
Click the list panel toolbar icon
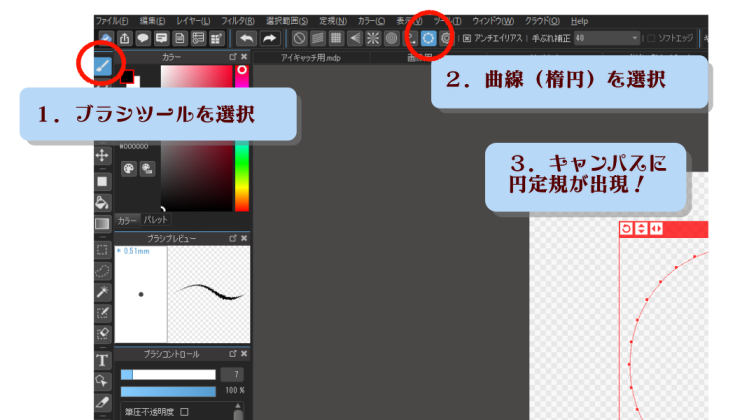coord(198,38)
